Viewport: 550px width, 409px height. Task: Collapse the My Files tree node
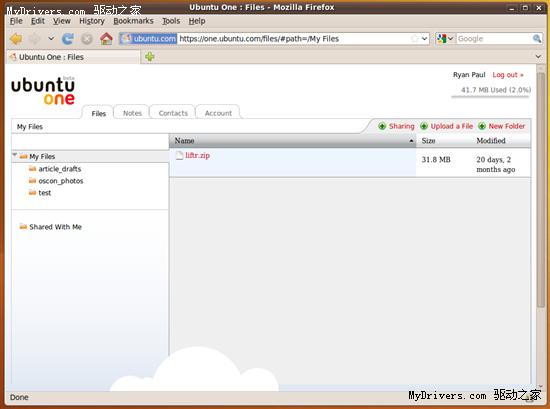pyautogui.click(x=15, y=155)
